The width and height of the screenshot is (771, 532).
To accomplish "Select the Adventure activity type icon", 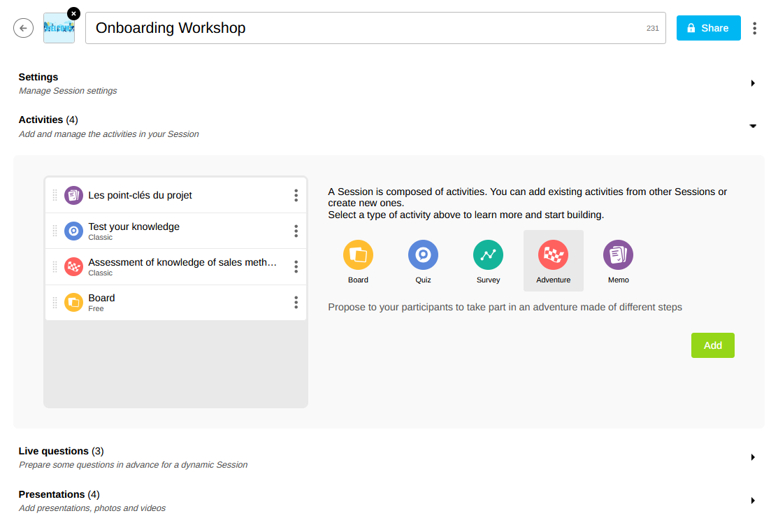I will pos(553,255).
